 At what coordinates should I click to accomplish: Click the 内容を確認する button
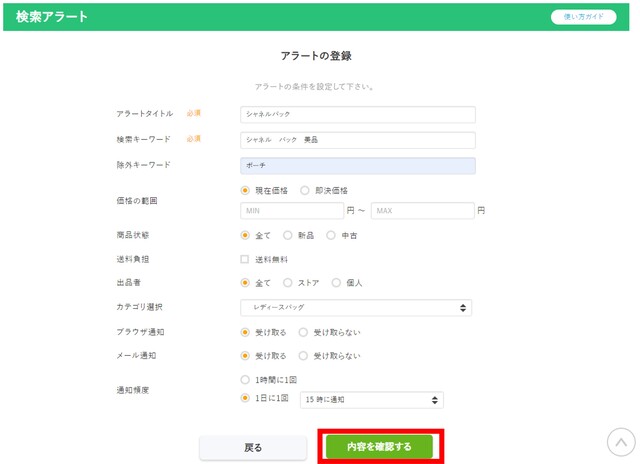pos(379,446)
